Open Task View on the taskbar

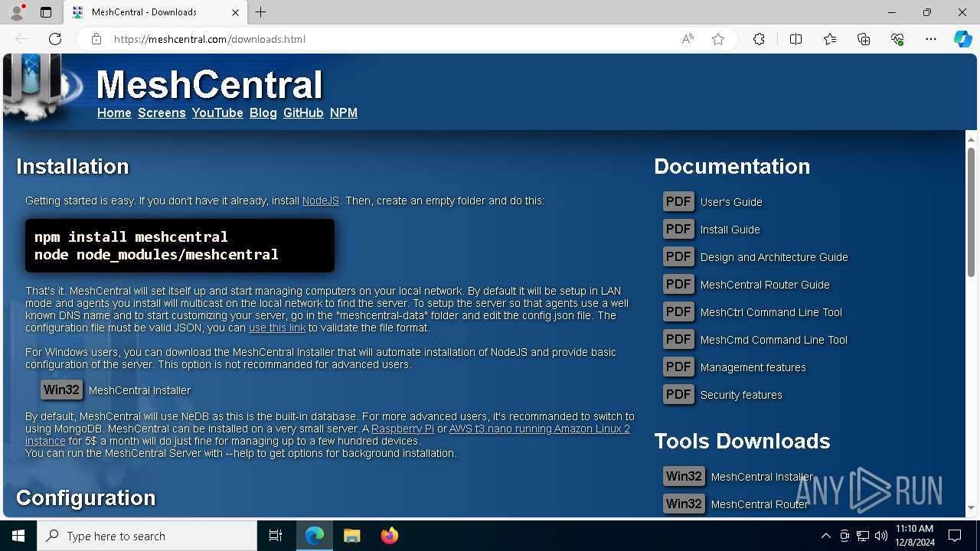pyautogui.click(x=276, y=536)
